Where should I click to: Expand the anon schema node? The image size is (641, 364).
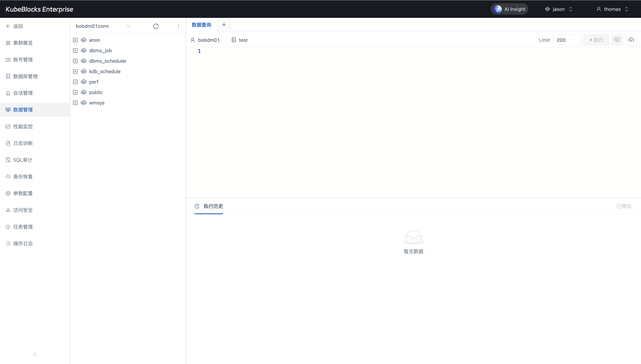[x=75, y=40]
